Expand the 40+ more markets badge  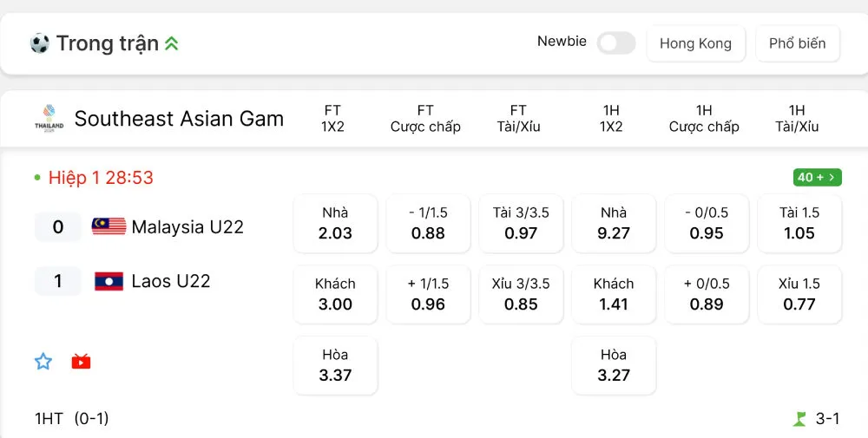(817, 178)
